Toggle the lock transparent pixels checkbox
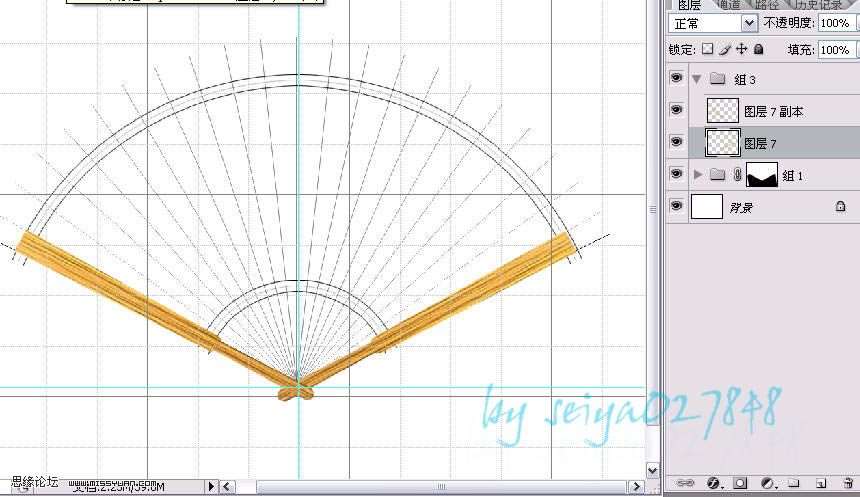The image size is (860, 497). pyautogui.click(x=707, y=49)
